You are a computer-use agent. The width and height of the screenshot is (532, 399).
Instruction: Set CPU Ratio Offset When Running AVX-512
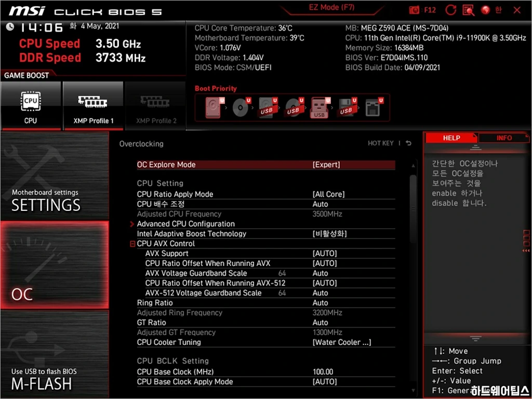(270, 283)
